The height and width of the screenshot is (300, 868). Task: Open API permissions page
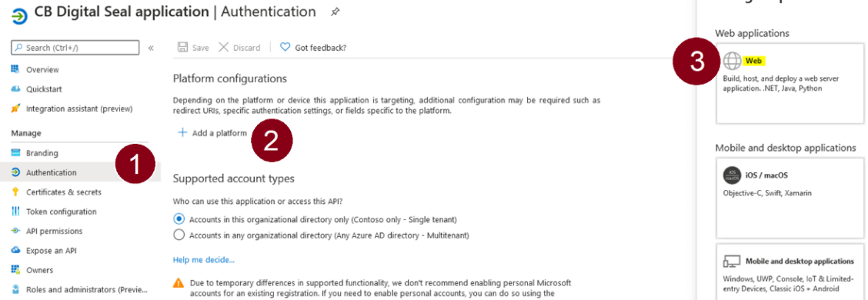pyautogui.click(x=54, y=231)
